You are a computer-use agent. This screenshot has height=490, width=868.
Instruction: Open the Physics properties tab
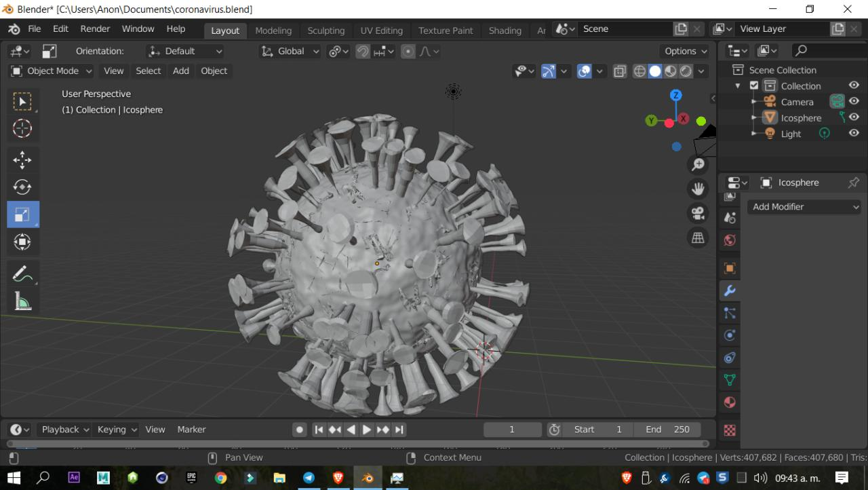point(730,335)
